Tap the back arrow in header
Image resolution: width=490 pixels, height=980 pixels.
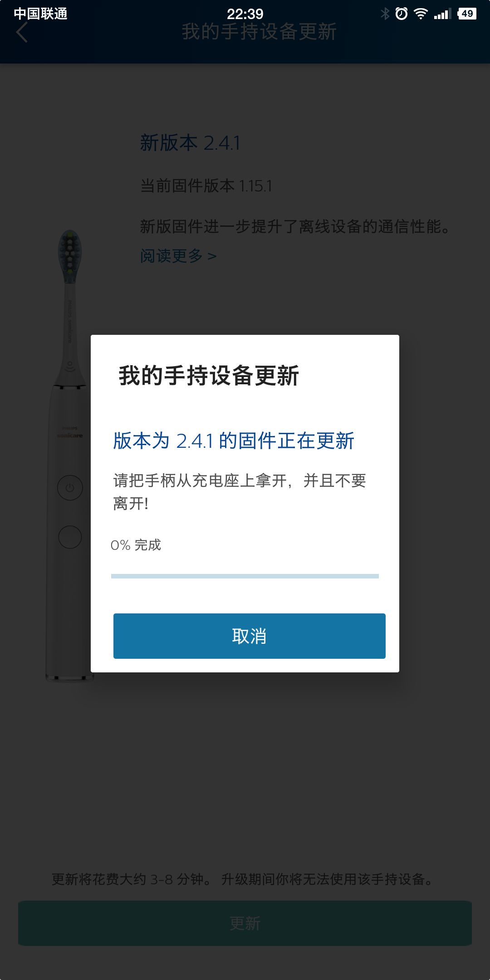(22, 32)
